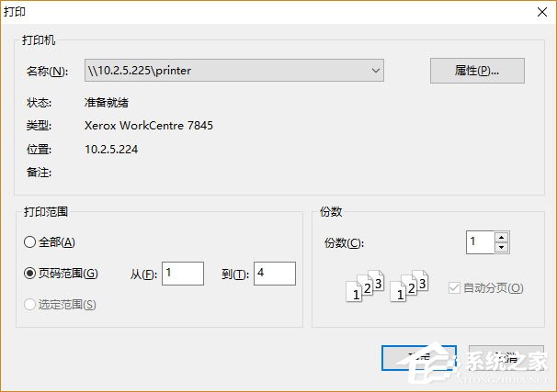The height and width of the screenshot is (392, 557).
Task: Click the 到(T) end page field
Action: pyautogui.click(x=275, y=274)
